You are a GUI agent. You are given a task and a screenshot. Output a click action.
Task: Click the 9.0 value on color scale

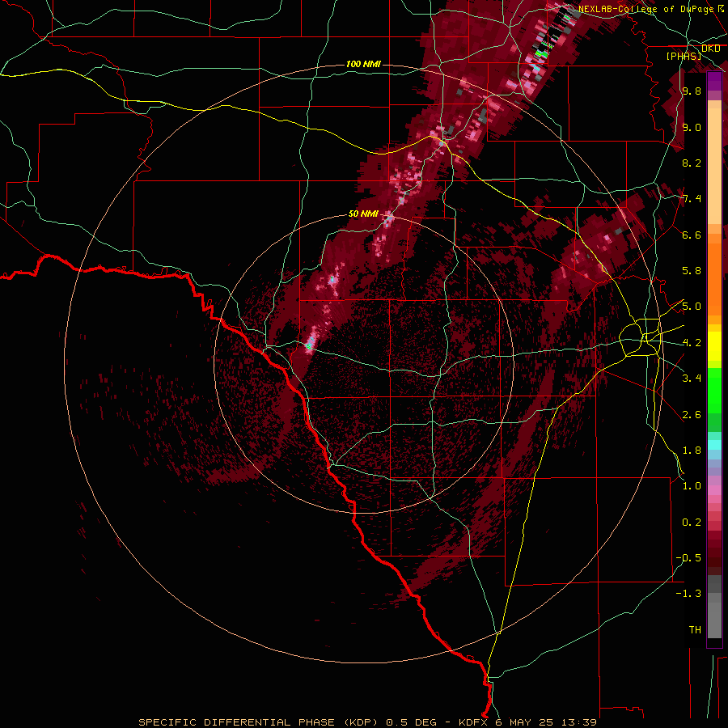692,127
